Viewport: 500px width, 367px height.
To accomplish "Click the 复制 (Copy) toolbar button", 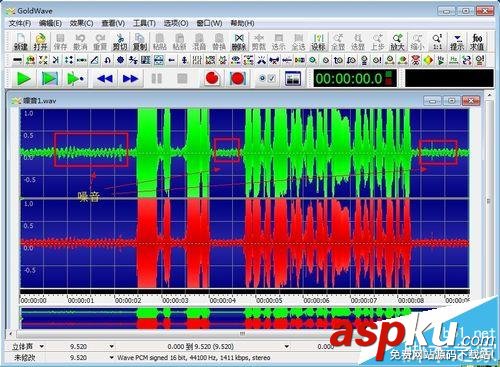I will tap(140, 42).
